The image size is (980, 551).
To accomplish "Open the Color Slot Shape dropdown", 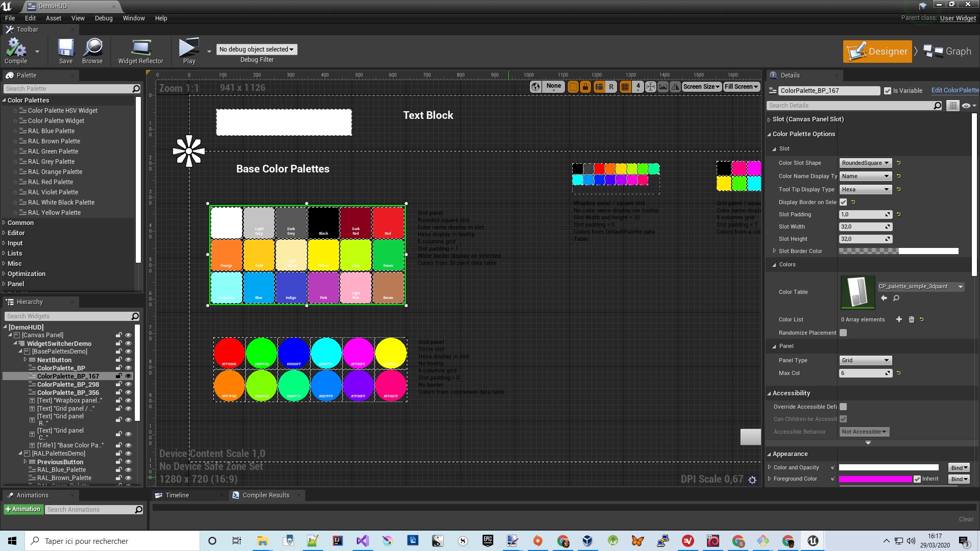I will (x=865, y=163).
